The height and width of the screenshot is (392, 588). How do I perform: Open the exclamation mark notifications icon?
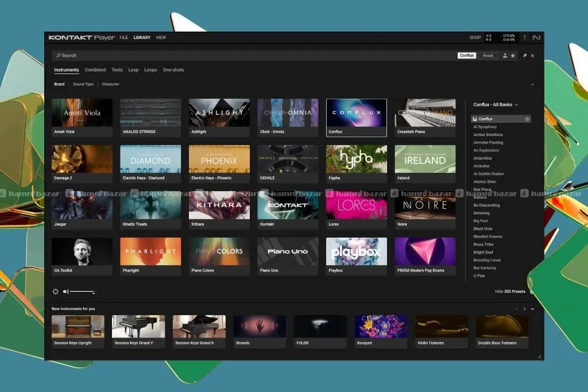(525, 37)
